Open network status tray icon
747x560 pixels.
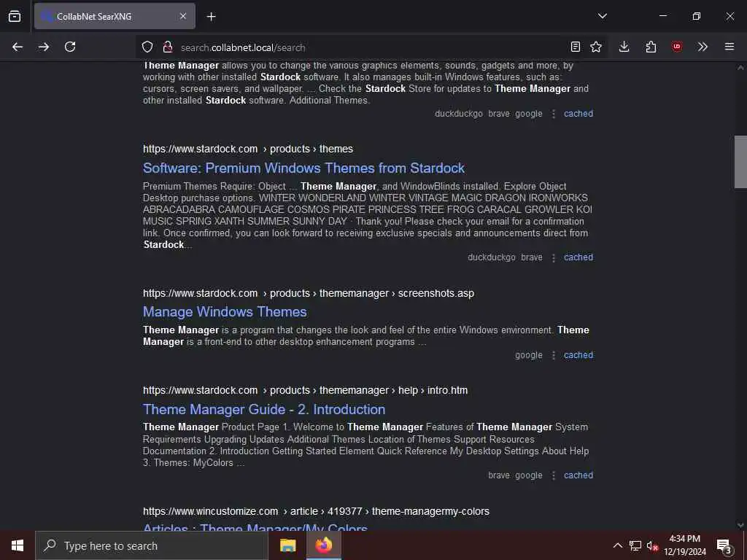click(635, 545)
